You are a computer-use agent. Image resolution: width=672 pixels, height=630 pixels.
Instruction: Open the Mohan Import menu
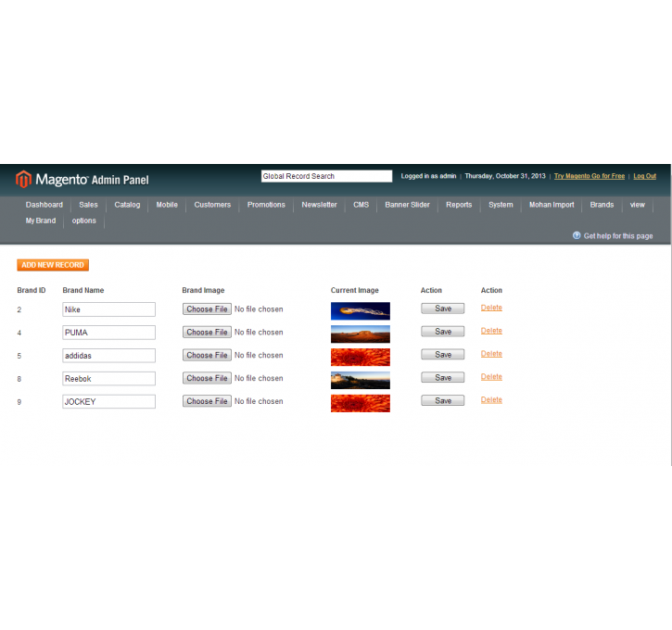(552, 205)
